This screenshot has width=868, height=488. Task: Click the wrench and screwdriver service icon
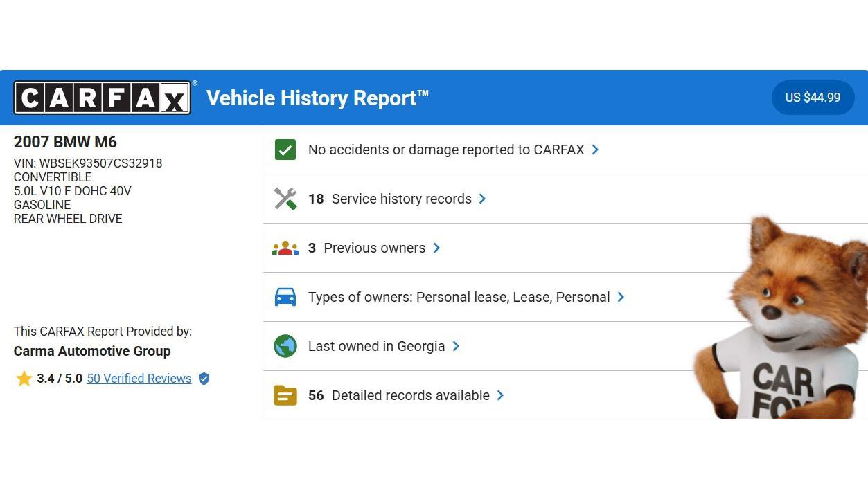(285, 199)
